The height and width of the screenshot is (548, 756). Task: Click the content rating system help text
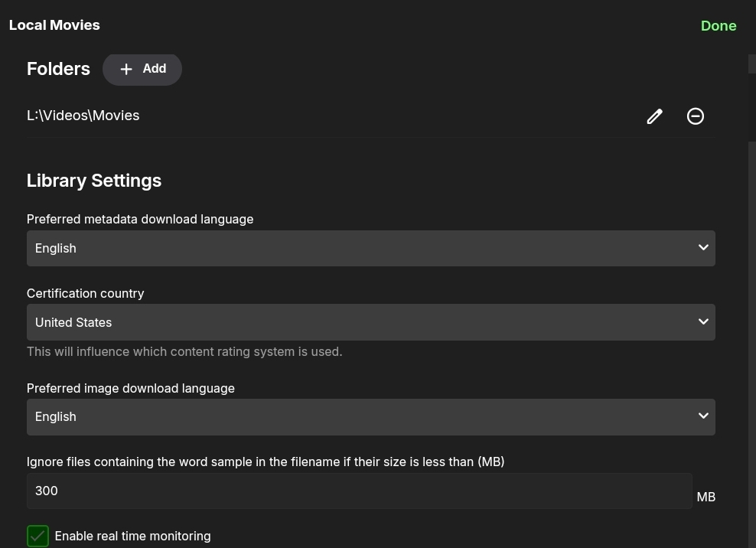coord(184,352)
